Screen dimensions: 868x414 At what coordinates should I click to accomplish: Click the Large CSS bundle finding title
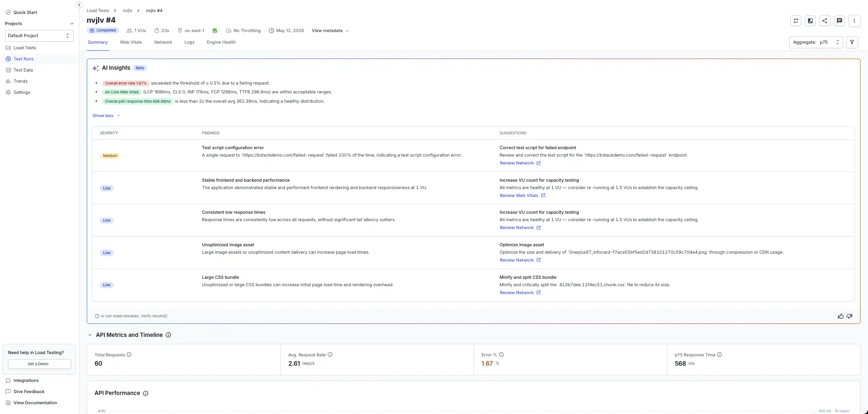pyautogui.click(x=220, y=277)
